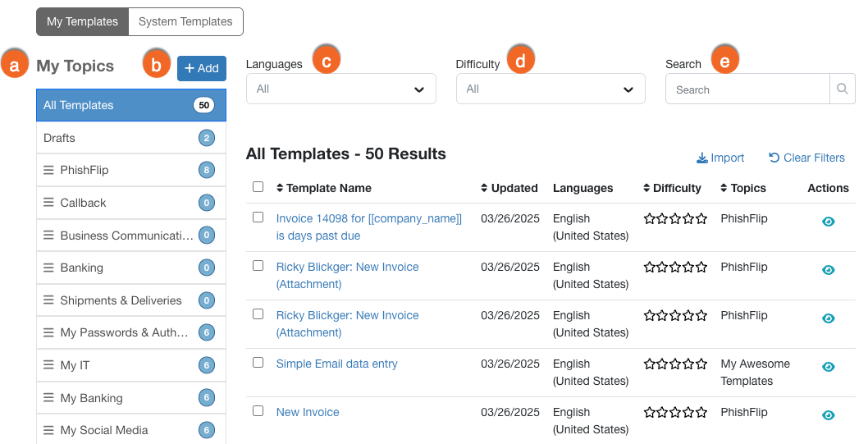Click the search magnifier icon
Viewport: 868px width, 444px height.
[x=842, y=89]
